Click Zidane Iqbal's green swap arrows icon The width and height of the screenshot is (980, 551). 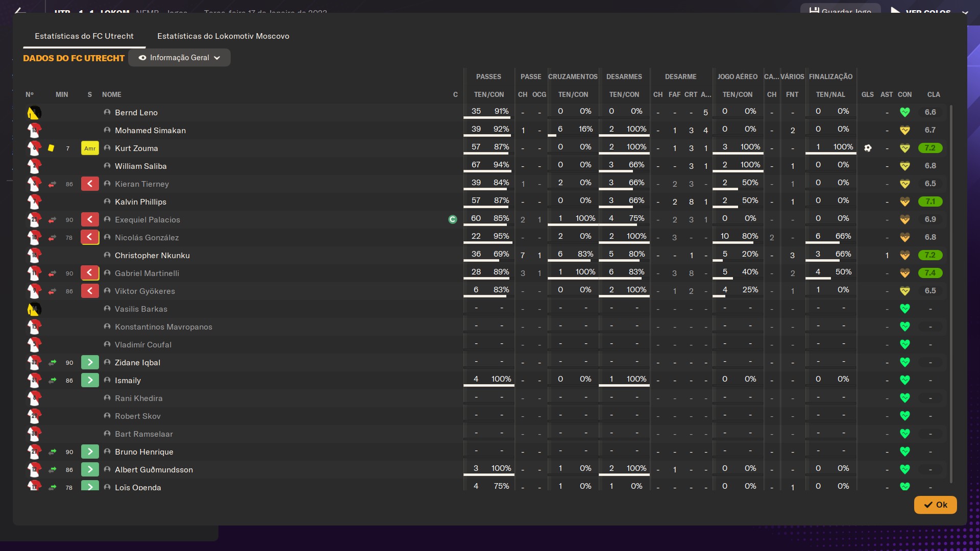coord(52,363)
